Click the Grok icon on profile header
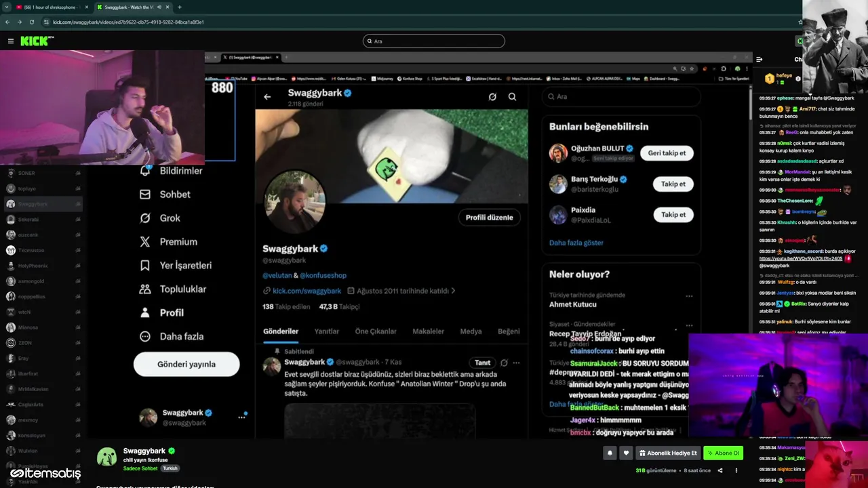 click(x=492, y=97)
